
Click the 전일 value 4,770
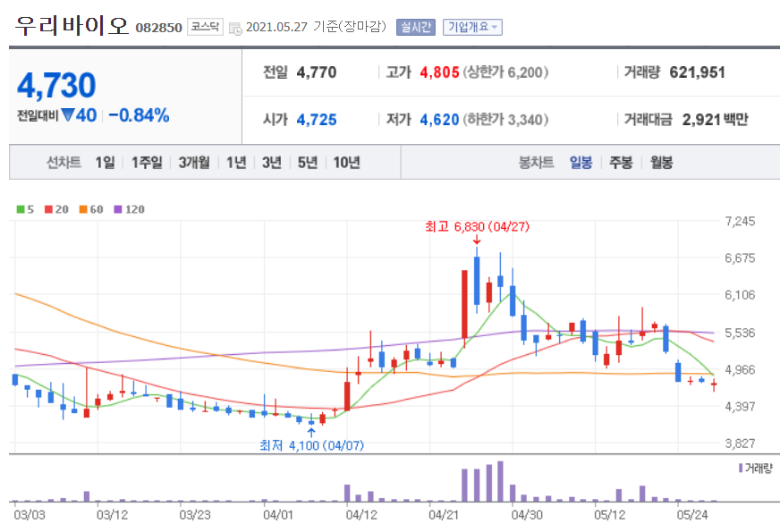coord(317,72)
